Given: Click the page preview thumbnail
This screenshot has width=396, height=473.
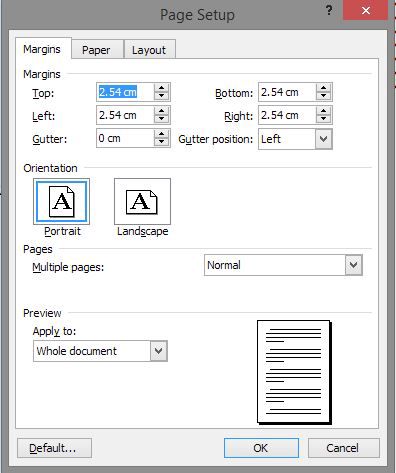Looking at the screenshot, I should point(294,372).
